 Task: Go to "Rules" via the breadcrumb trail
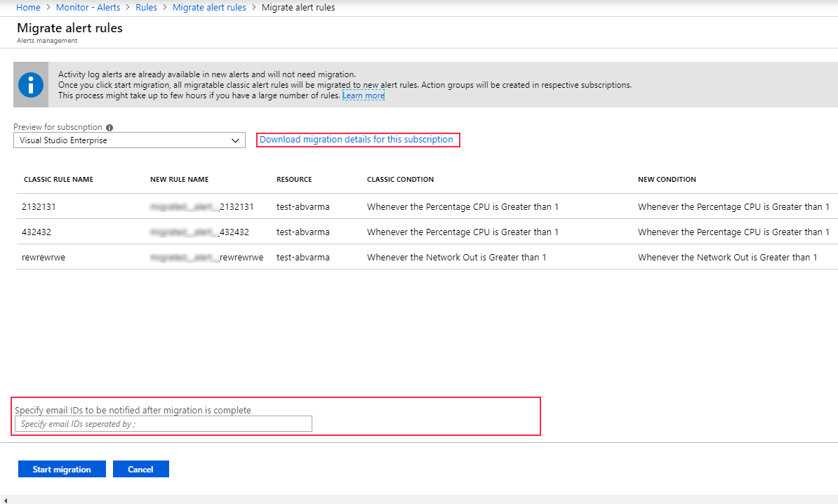(x=146, y=7)
